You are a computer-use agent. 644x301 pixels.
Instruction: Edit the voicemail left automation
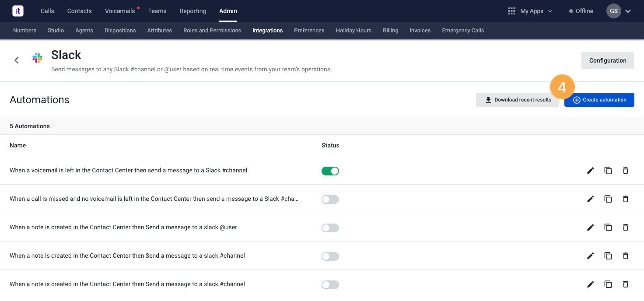tap(591, 171)
